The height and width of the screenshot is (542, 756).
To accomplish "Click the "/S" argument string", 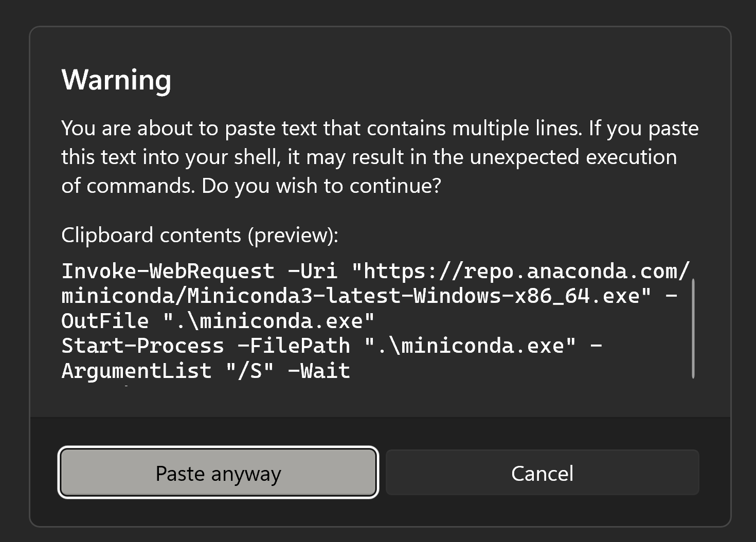I will [x=249, y=371].
